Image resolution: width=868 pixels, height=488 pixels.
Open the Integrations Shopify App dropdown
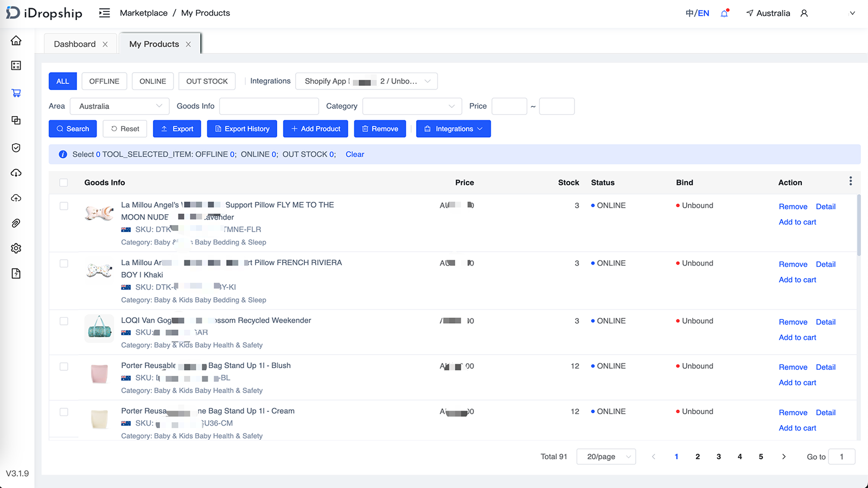tap(367, 81)
